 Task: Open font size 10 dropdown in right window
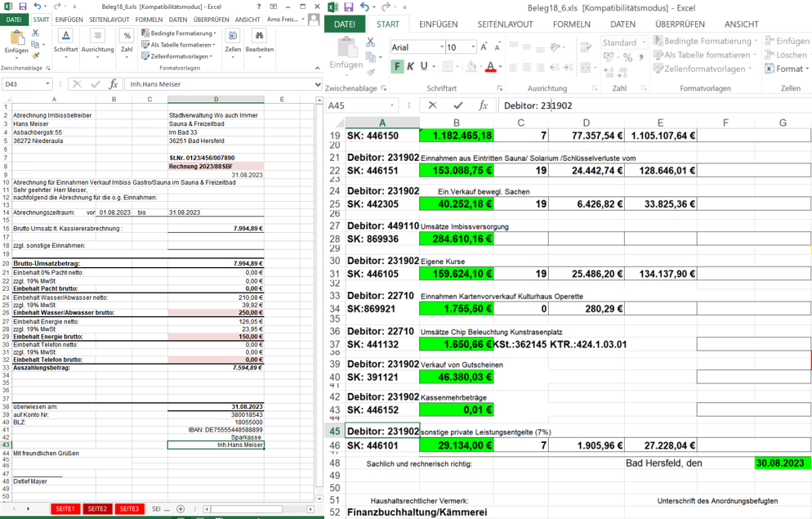(473, 47)
